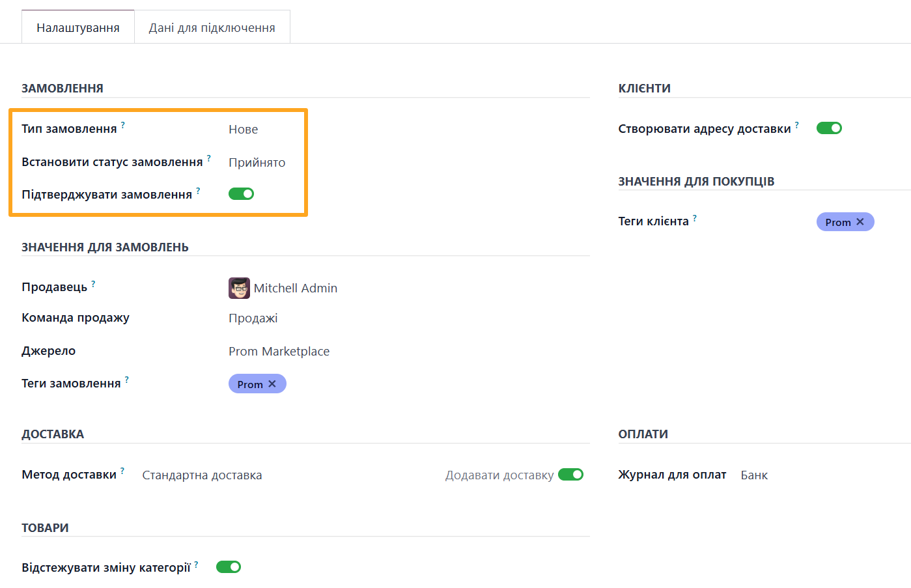The image size is (911, 588).
Task: Change order status from "Прийнято"
Action: (x=257, y=162)
